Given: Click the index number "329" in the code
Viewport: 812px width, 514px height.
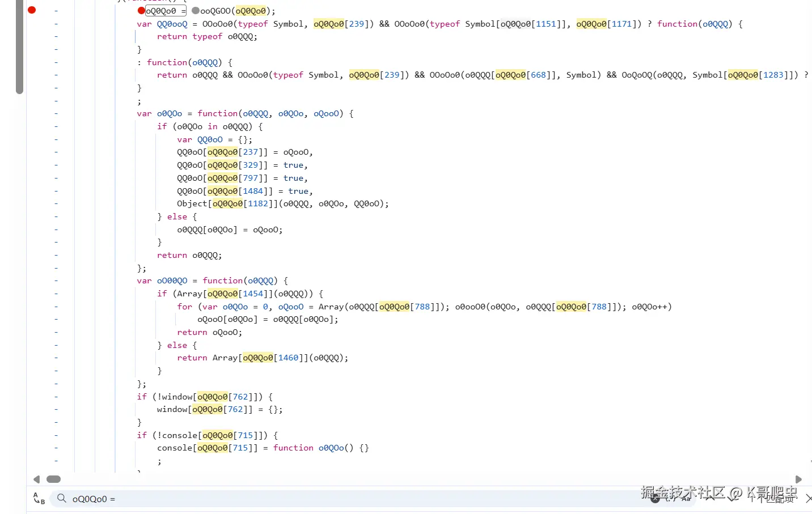Looking at the screenshot, I should pyautogui.click(x=250, y=165).
